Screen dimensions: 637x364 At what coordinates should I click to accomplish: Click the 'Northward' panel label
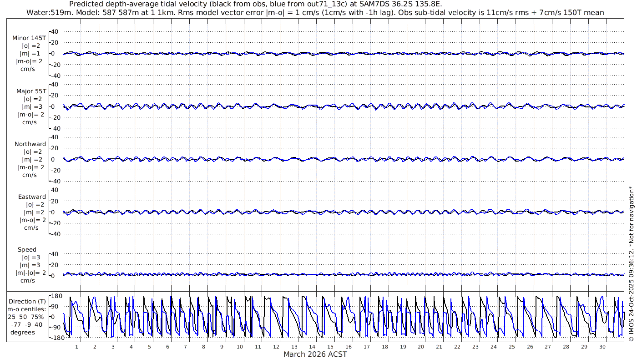coord(30,144)
